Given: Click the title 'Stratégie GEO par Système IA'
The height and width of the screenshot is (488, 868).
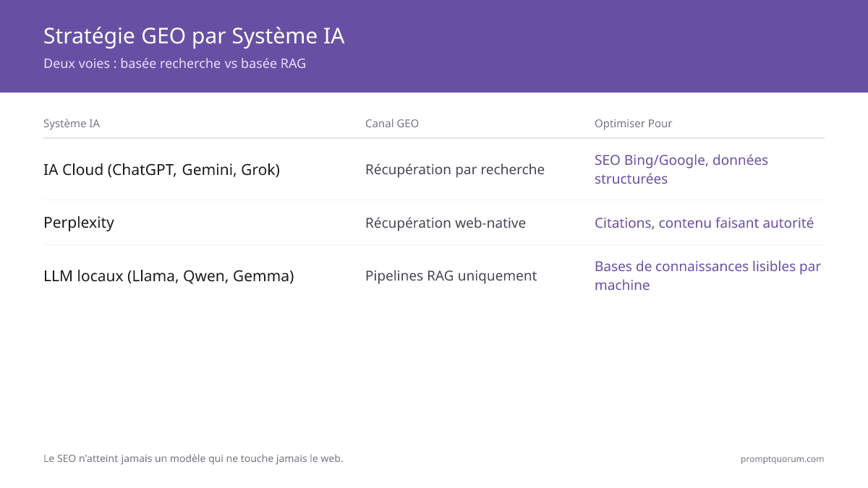Looking at the screenshot, I should click(194, 35).
